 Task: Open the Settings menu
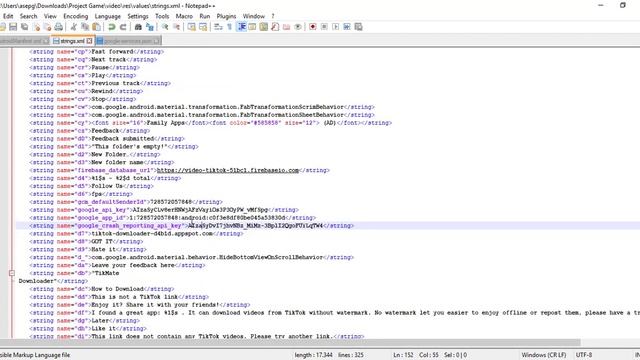(x=138, y=16)
